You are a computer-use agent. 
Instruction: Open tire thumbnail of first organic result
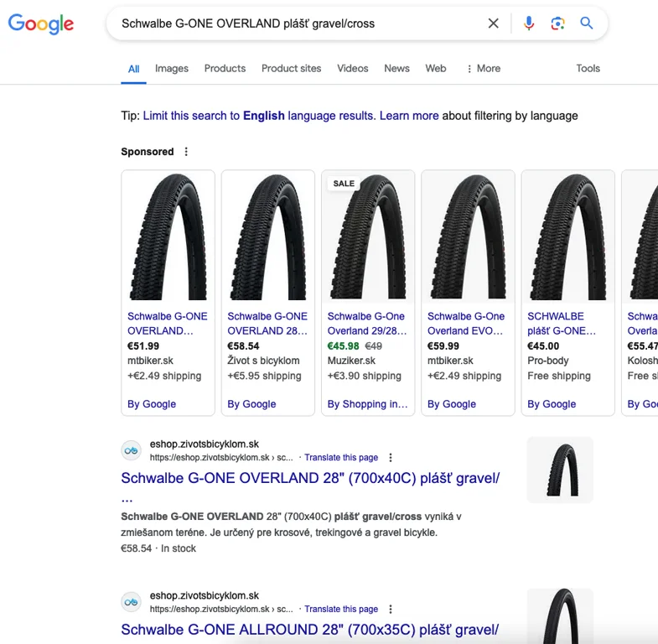point(559,470)
